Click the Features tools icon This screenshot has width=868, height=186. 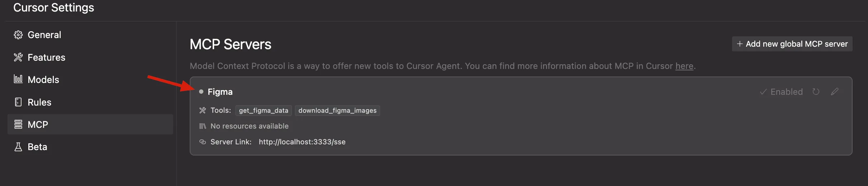coord(18,57)
